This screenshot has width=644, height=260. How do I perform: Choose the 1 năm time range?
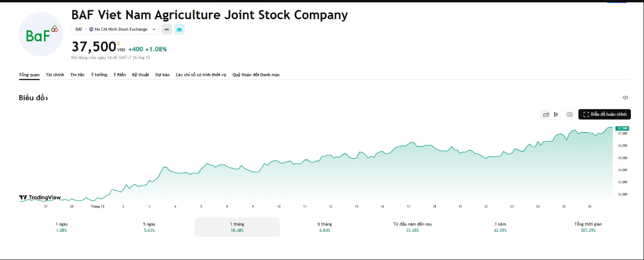[500, 227]
